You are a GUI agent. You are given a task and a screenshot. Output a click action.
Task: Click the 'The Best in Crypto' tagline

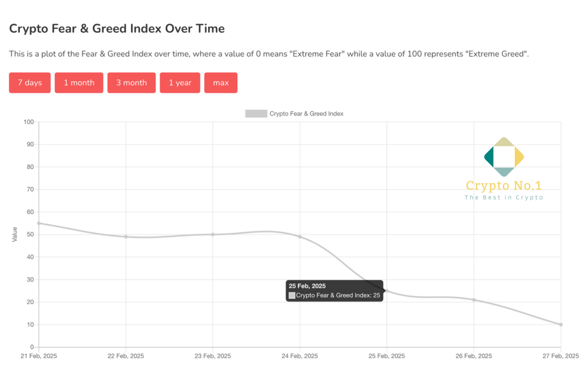[x=504, y=198]
